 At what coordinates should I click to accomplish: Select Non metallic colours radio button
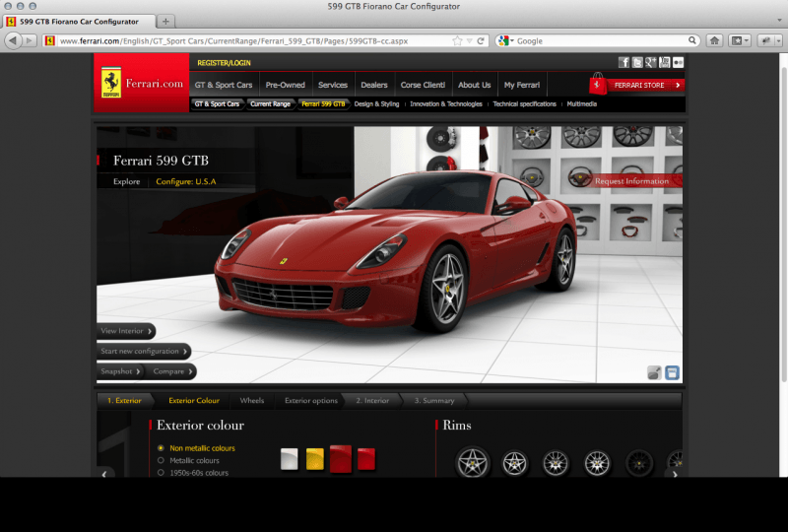click(x=161, y=447)
